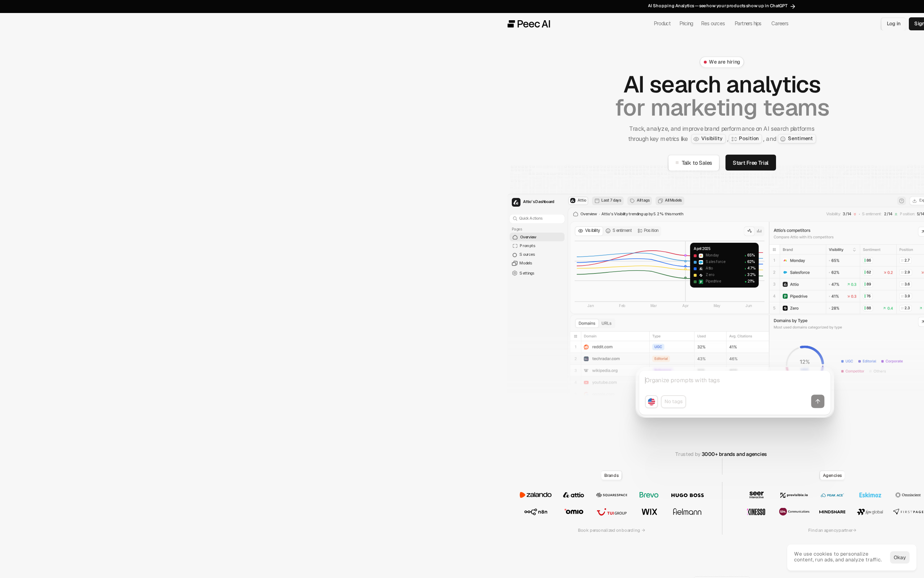
Task: Click the Brevo brand logo
Action: click(x=649, y=495)
